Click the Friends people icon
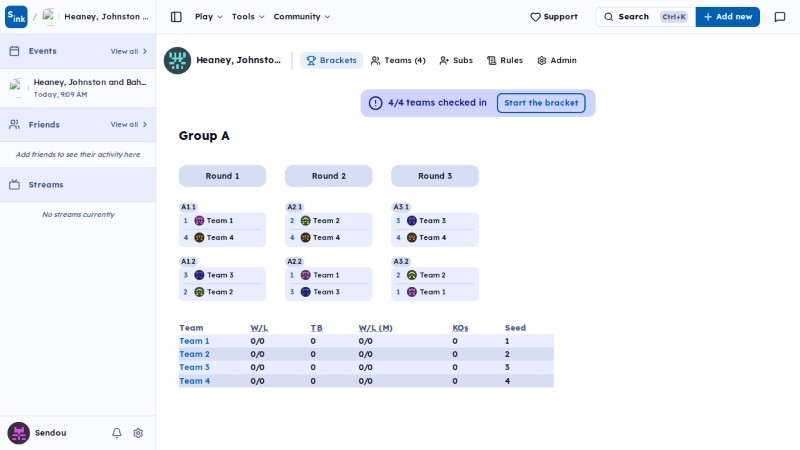800x450 pixels. click(x=14, y=124)
